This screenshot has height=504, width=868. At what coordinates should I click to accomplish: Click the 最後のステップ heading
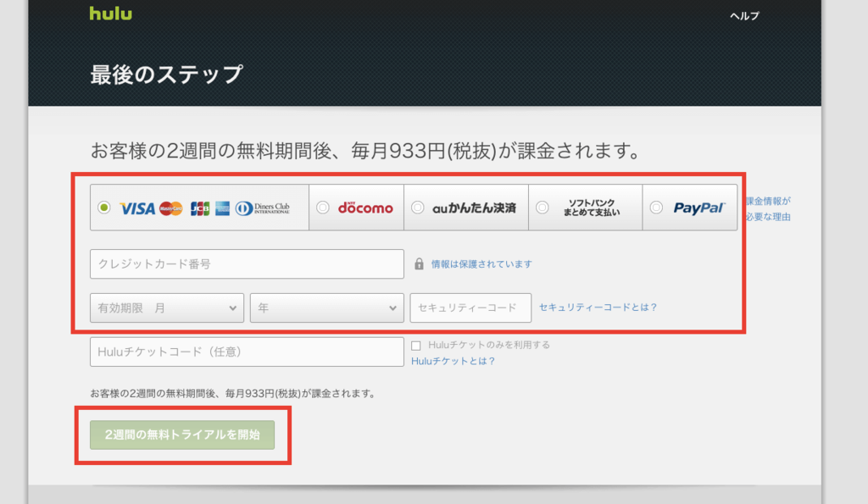click(167, 75)
